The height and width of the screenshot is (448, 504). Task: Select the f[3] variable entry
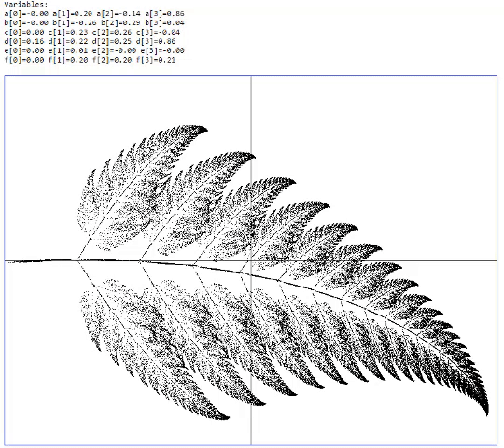[156, 60]
